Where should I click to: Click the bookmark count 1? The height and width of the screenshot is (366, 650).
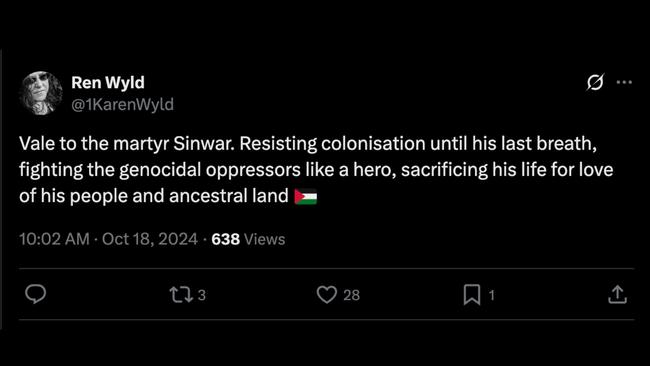pos(492,295)
